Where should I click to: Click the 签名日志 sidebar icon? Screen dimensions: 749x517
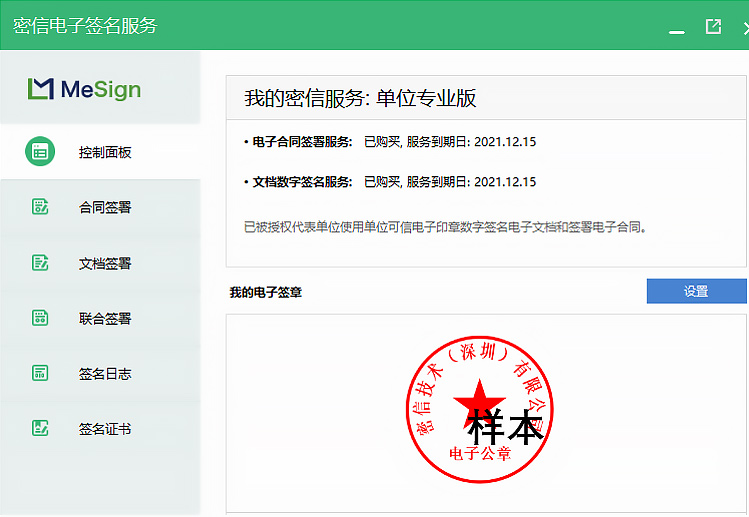click(40, 373)
